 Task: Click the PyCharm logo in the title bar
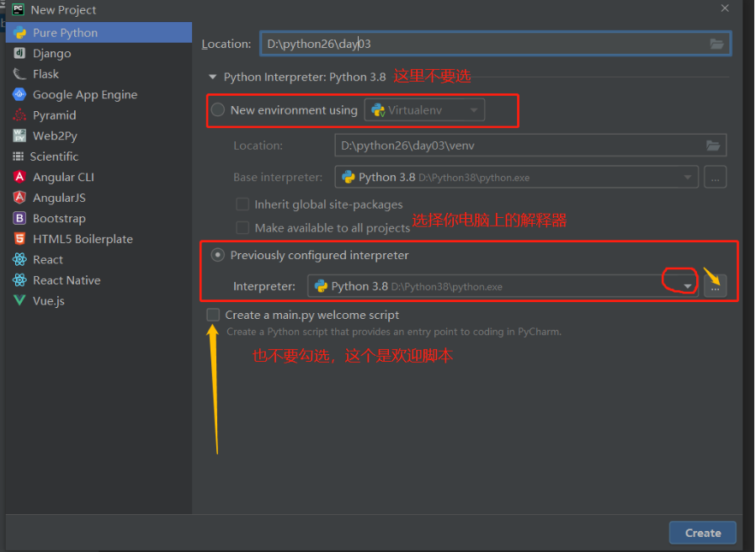click(x=18, y=8)
